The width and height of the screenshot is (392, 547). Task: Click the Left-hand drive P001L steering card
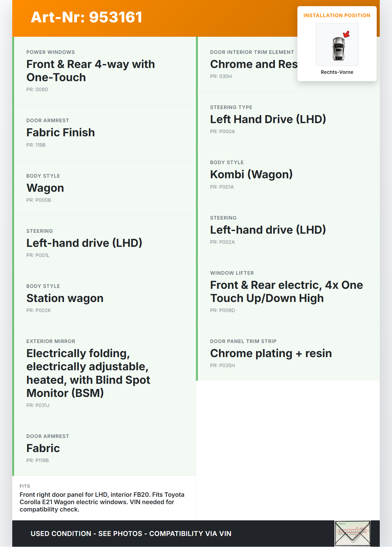tap(104, 243)
